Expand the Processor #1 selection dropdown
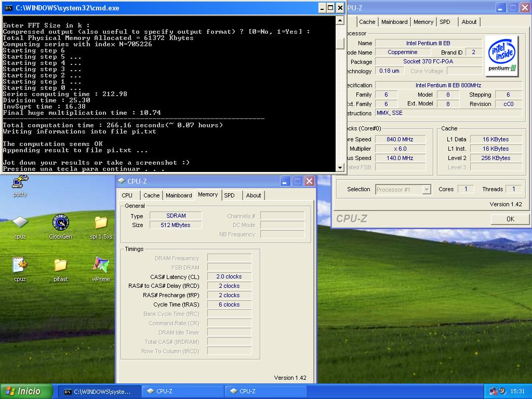This screenshot has height=399, width=532. [x=427, y=190]
